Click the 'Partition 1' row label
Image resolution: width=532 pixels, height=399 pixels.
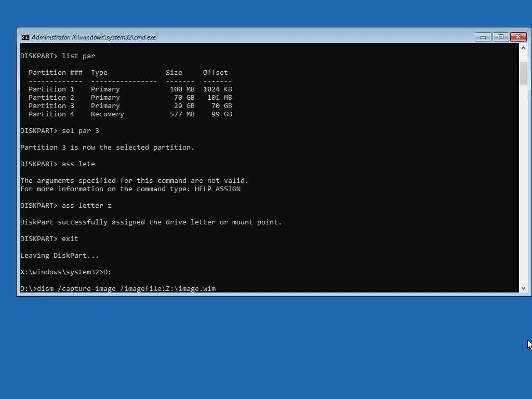51,89
